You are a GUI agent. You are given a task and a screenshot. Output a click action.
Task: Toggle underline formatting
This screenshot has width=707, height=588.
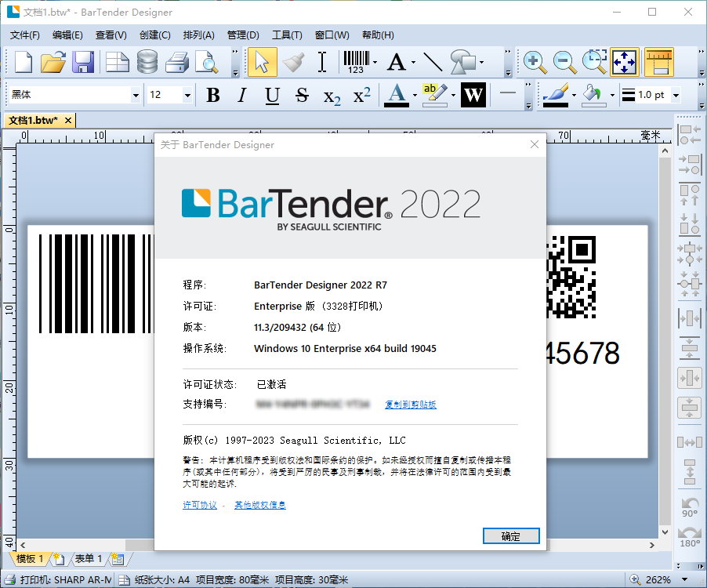(x=272, y=95)
